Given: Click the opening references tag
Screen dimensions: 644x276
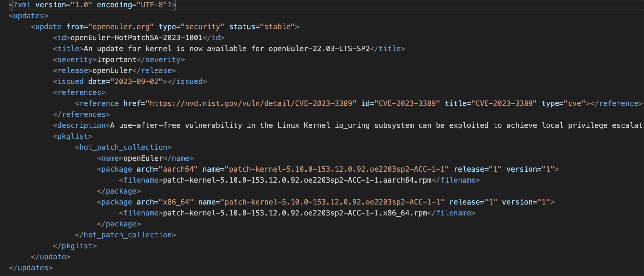Looking at the screenshot, I should click(x=79, y=93).
